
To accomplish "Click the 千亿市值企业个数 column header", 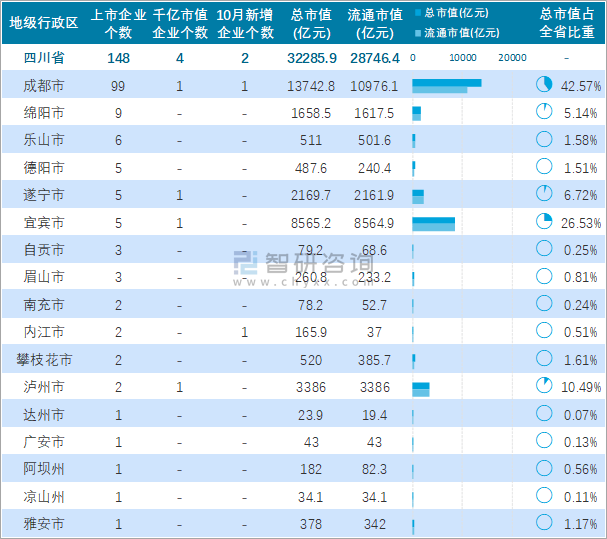I will click(x=180, y=23).
